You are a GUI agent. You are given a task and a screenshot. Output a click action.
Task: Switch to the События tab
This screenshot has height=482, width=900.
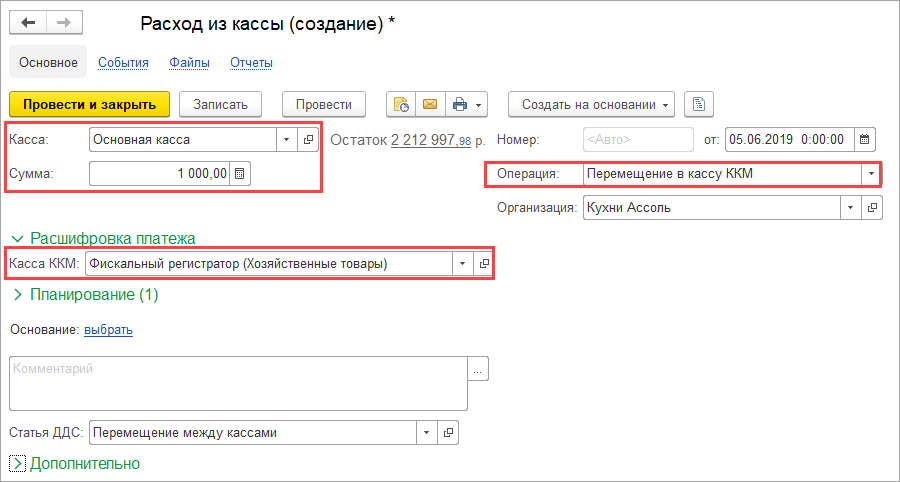coord(123,63)
